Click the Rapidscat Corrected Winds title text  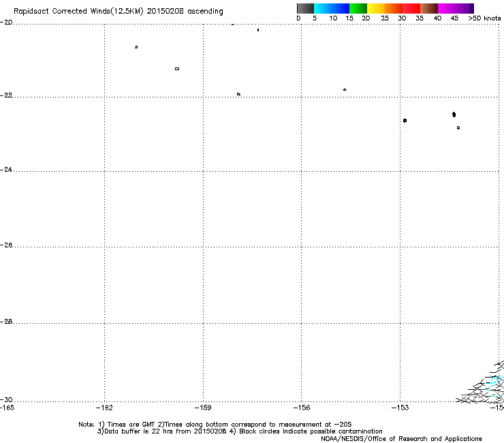[x=119, y=12]
